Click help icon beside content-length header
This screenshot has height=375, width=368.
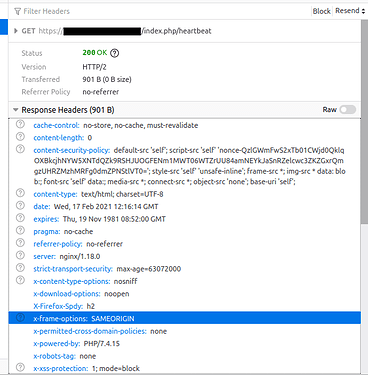[20, 137]
